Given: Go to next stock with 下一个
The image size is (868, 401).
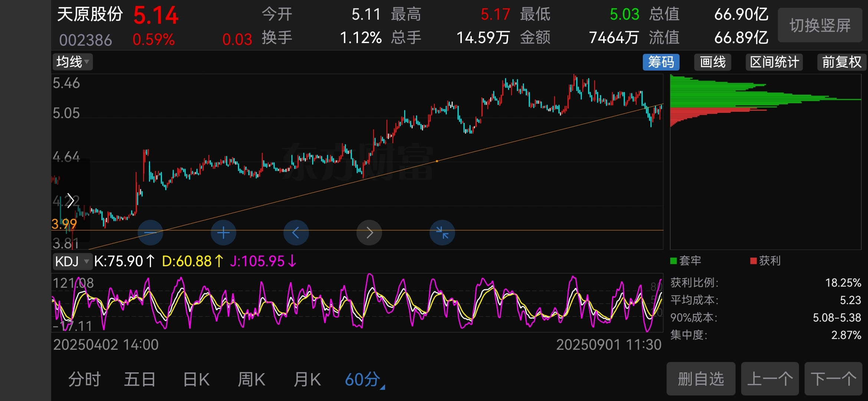Looking at the screenshot, I should (834, 379).
